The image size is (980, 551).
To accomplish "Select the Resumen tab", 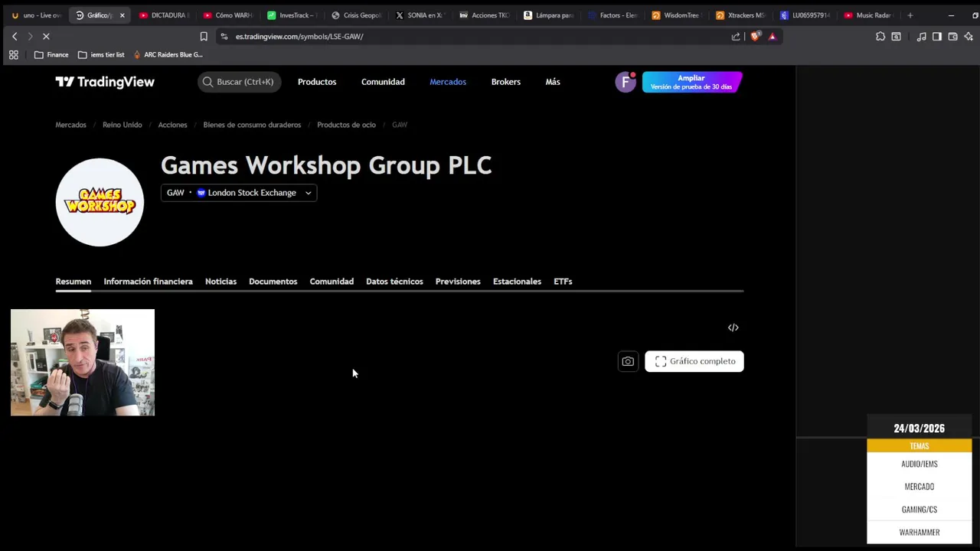I will click(73, 282).
